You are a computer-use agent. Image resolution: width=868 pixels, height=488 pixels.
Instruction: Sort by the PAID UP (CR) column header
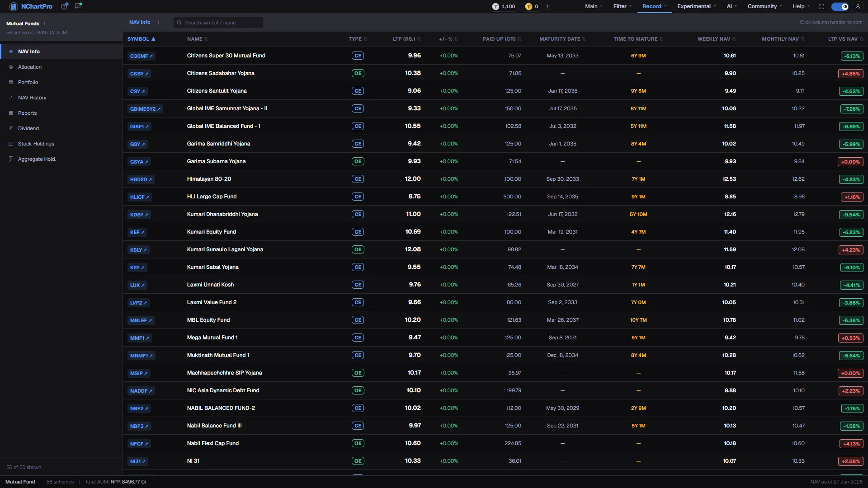tap(502, 39)
